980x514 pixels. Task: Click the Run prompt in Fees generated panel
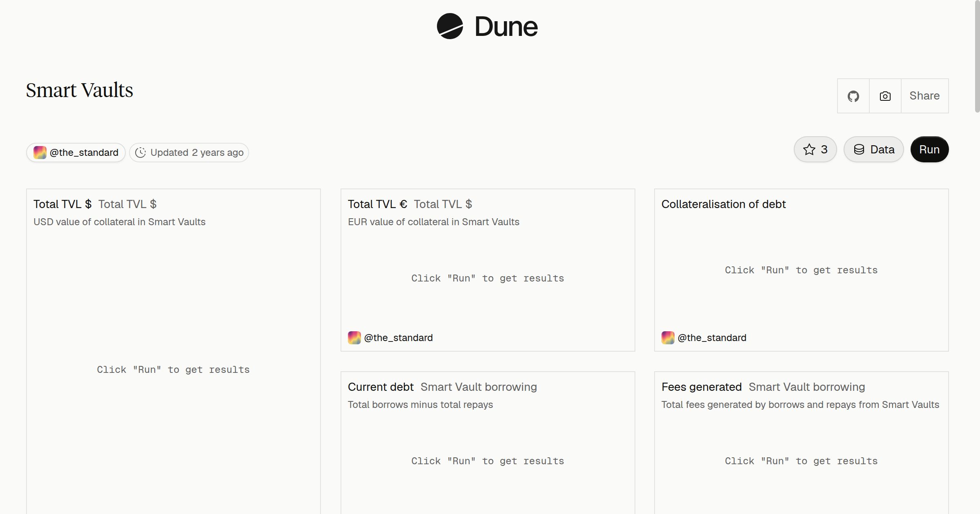[801, 461]
